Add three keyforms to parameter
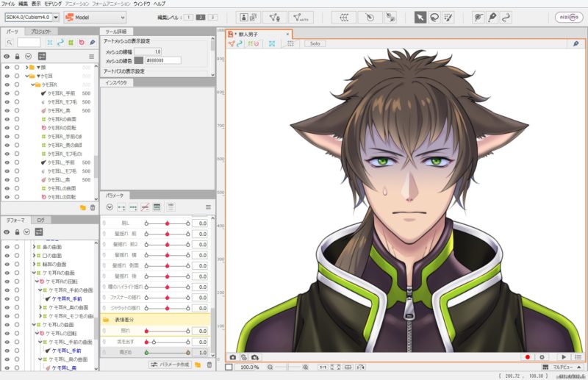 [133, 207]
